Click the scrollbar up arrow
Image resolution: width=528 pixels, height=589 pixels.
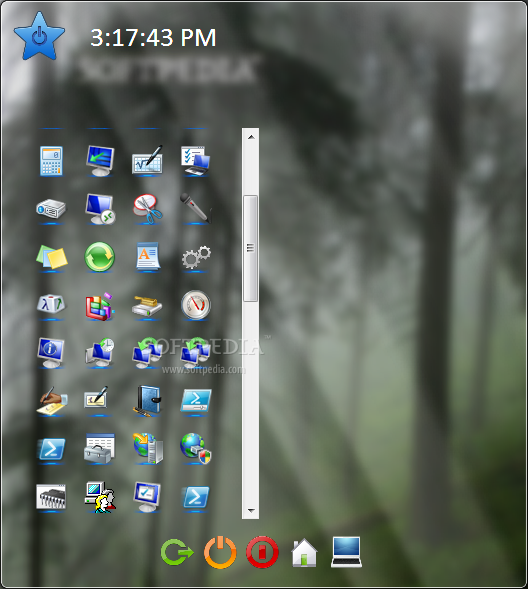pos(251,137)
